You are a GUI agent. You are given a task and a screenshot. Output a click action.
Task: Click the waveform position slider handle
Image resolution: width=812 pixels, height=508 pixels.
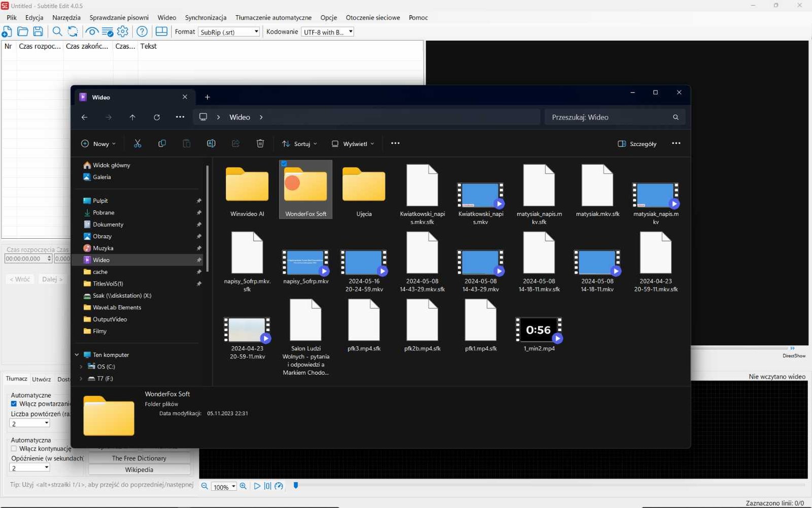click(x=296, y=486)
